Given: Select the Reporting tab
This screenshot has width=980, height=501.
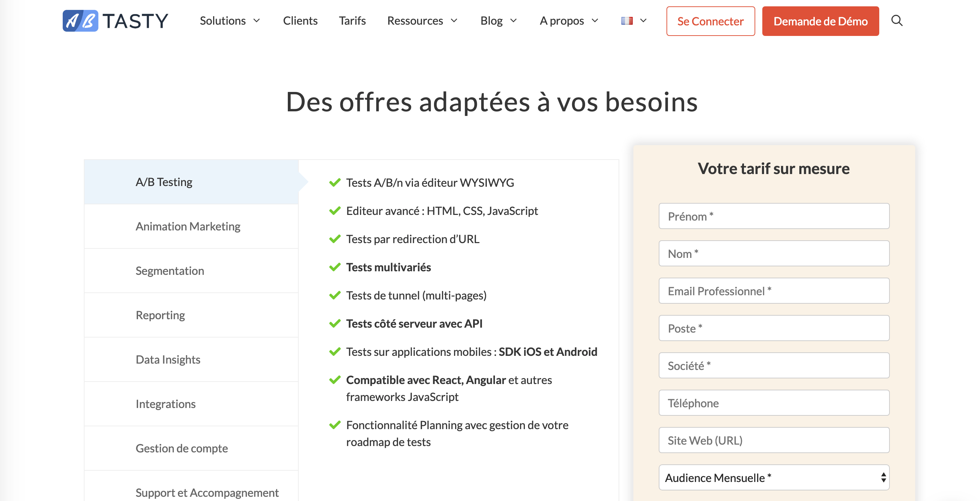Looking at the screenshot, I should pos(191,315).
